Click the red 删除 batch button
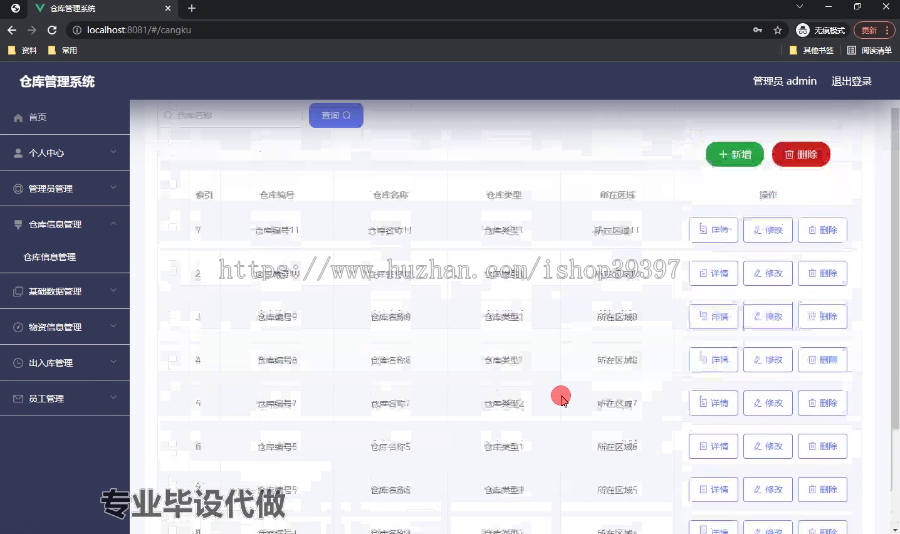This screenshot has height=534, width=900. pos(801,154)
